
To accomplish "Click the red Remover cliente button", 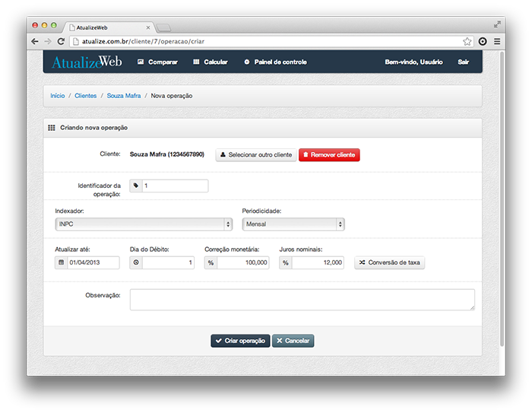I will pyautogui.click(x=329, y=155).
